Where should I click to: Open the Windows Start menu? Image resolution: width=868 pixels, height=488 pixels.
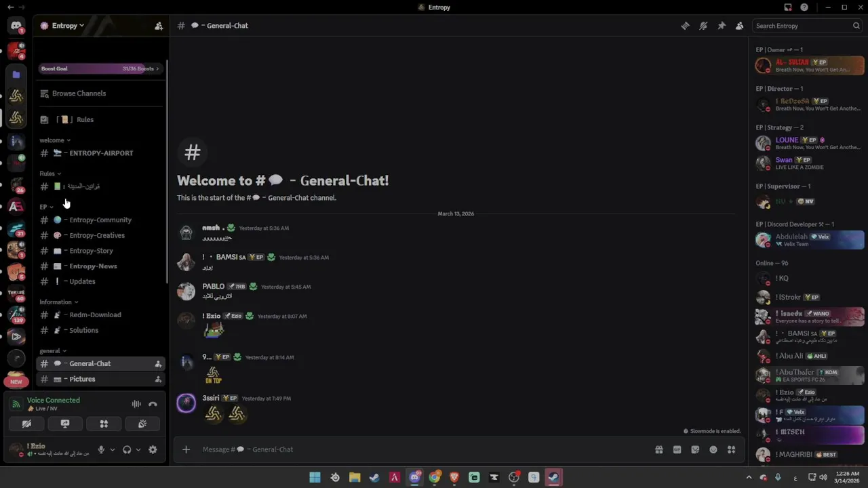point(315,477)
